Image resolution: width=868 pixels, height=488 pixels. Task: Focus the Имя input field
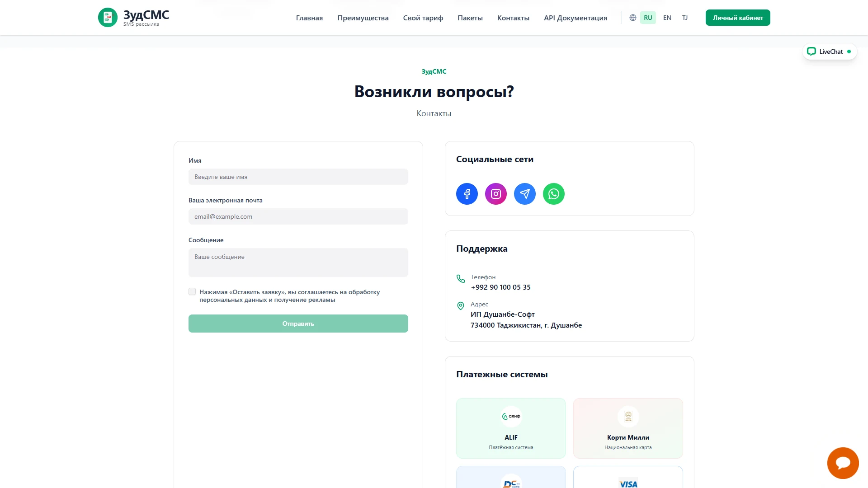coord(298,177)
